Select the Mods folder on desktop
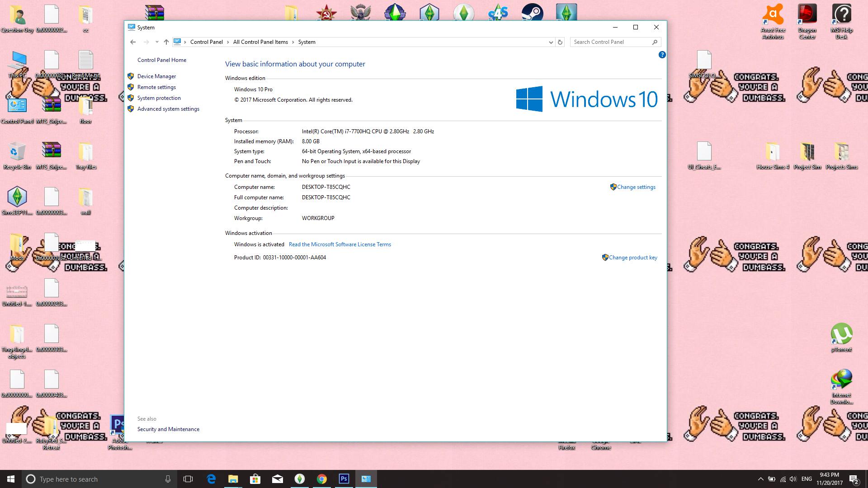The image size is (868, 488). 17,247
